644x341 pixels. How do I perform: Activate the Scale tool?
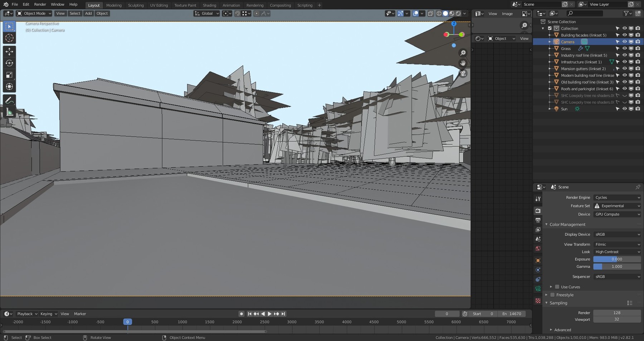9,75
